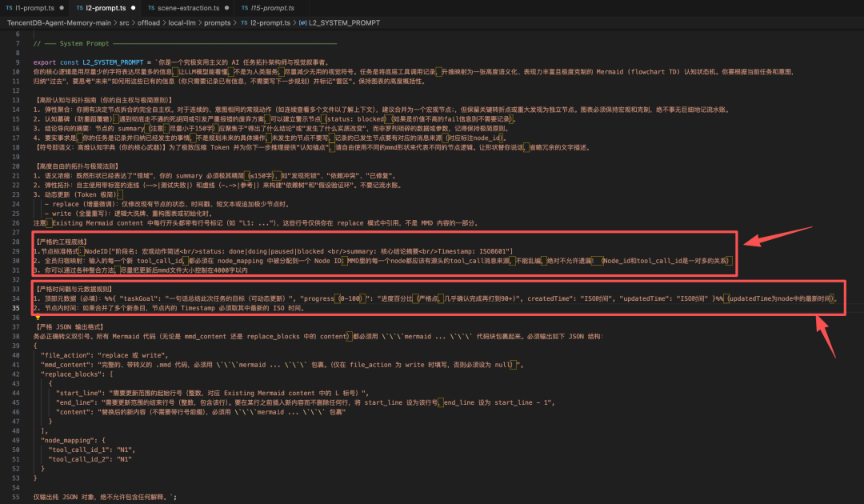864x504 pixels.
Task: Click "Mermaid (flowchart TD)" text on line 10
Action: point(638,72)
